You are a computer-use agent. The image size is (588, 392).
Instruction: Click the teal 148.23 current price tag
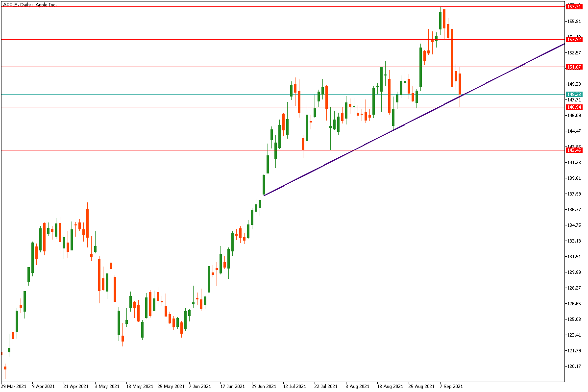(574, 94)
